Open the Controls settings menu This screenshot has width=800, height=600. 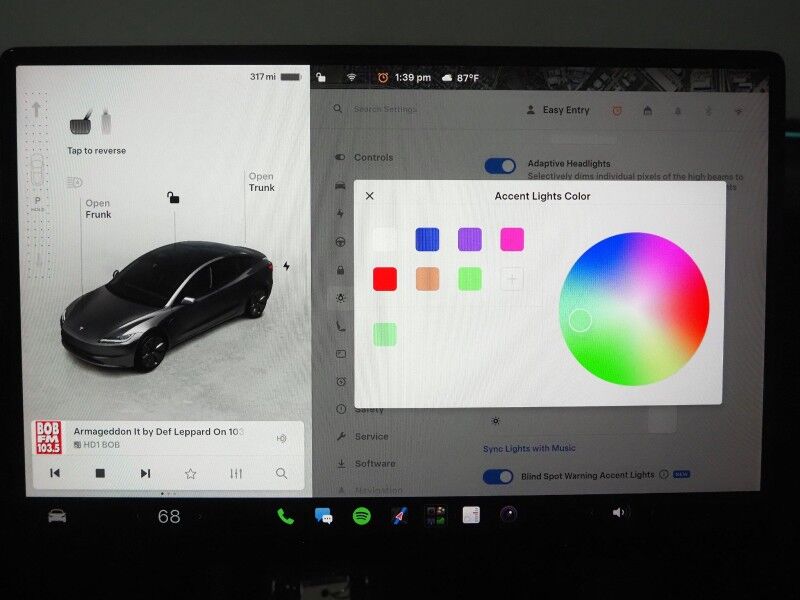click(364, 157)
